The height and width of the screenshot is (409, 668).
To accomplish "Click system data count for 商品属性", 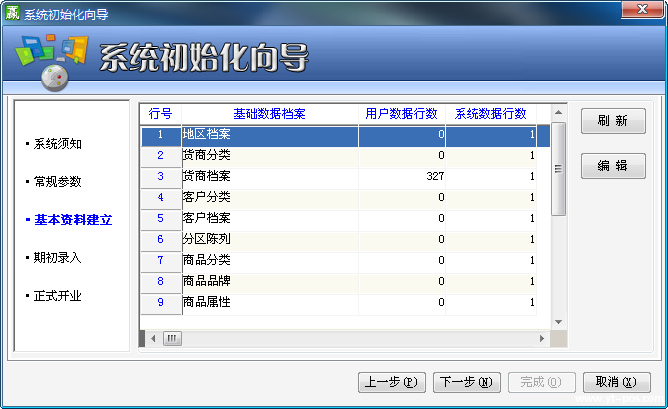I will pos(491,304).
